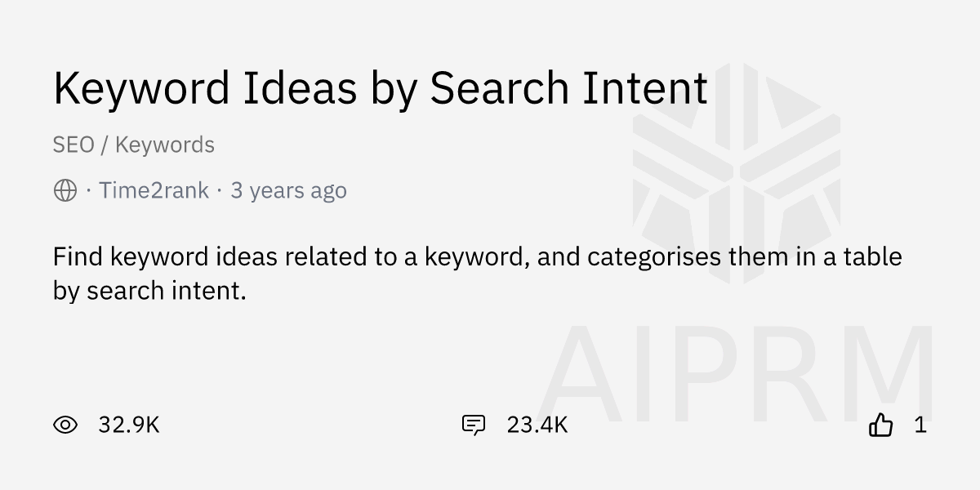Click the slash between SEO and Keywords
The height and width of the screenshot is (490, 980).
105,145
